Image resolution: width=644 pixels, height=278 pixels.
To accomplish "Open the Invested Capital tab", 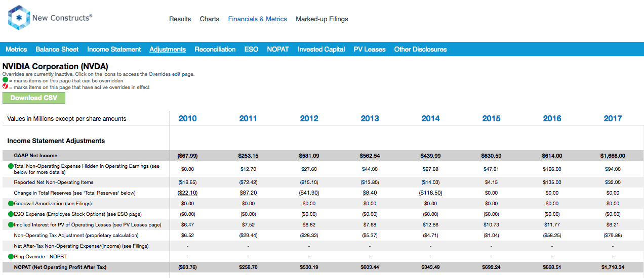I will pyautogui.click(x=321, y=50).
